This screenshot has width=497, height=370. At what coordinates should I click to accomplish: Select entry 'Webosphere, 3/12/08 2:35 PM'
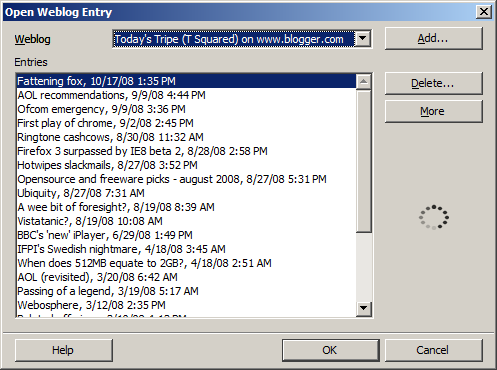click(x=186, y=305)
